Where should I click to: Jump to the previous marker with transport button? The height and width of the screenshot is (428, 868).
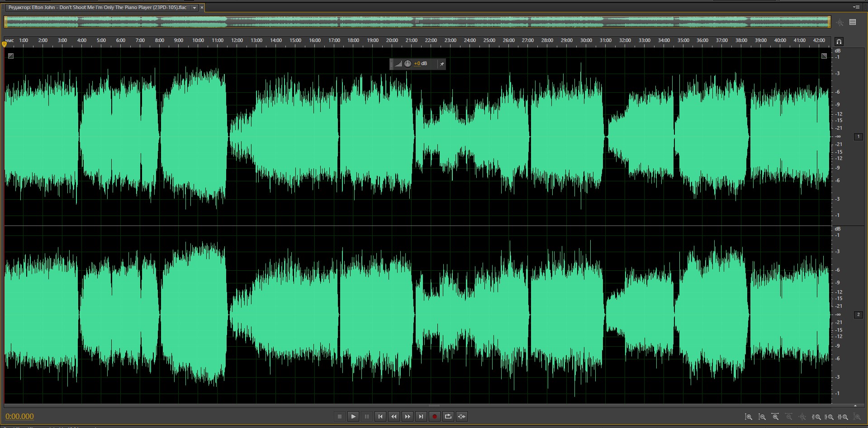(380, 417)
